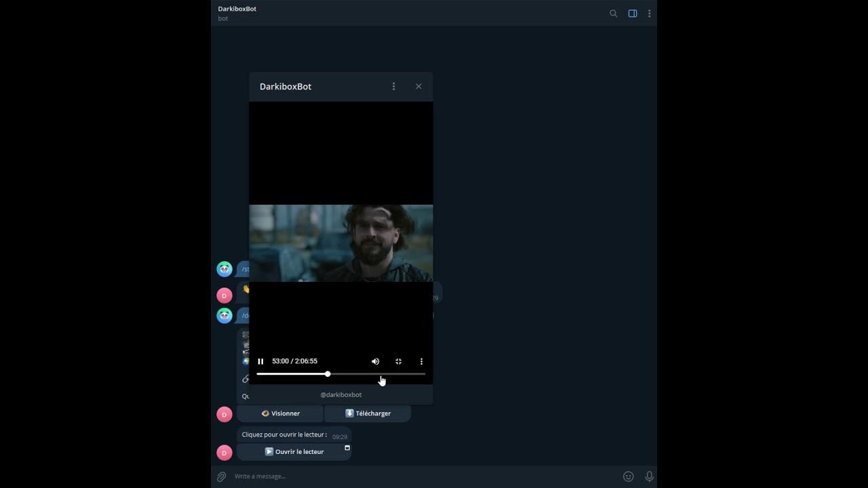The width and height of the screenshot is (868, 488).
Task: Mute the video volume
Action: [375, 361]
